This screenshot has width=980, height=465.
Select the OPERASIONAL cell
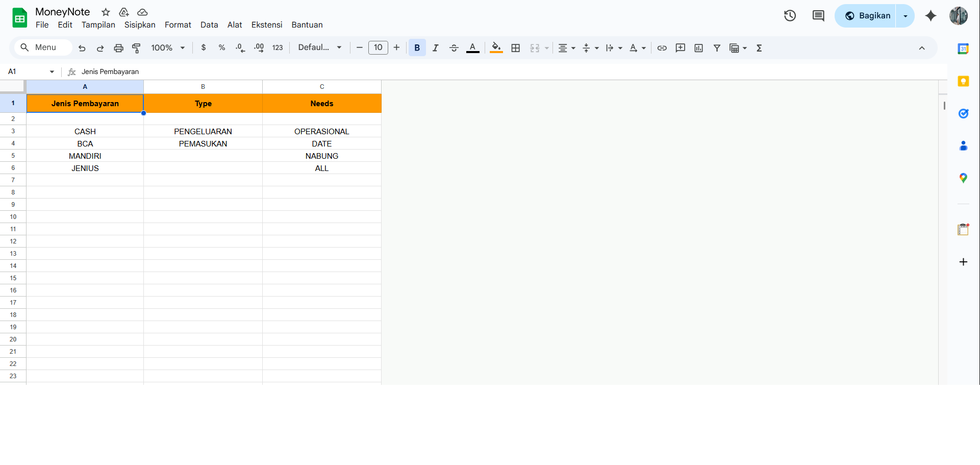tap(321, 132)
